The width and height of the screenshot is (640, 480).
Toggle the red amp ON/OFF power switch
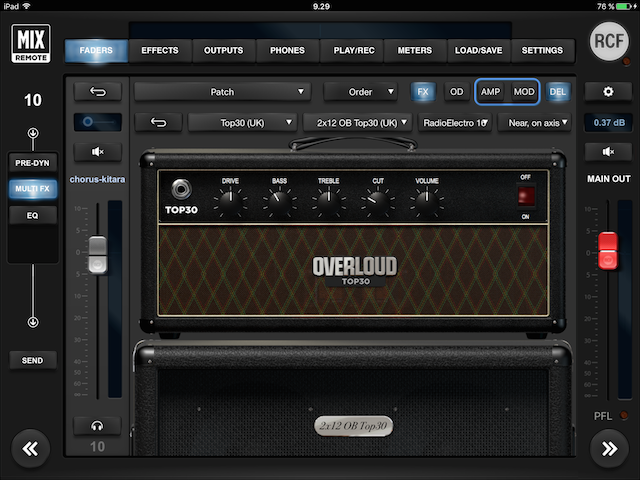click(526, 196)
